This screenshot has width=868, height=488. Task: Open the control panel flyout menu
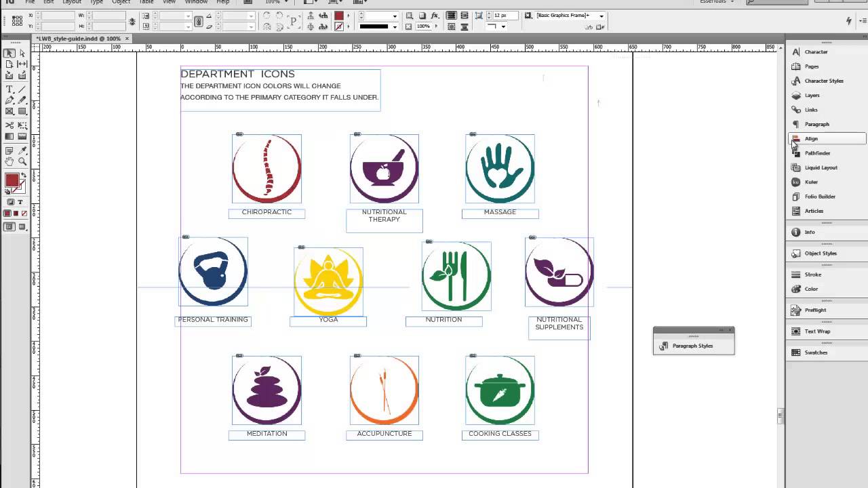pyautogui.click(x=863, y=20)
